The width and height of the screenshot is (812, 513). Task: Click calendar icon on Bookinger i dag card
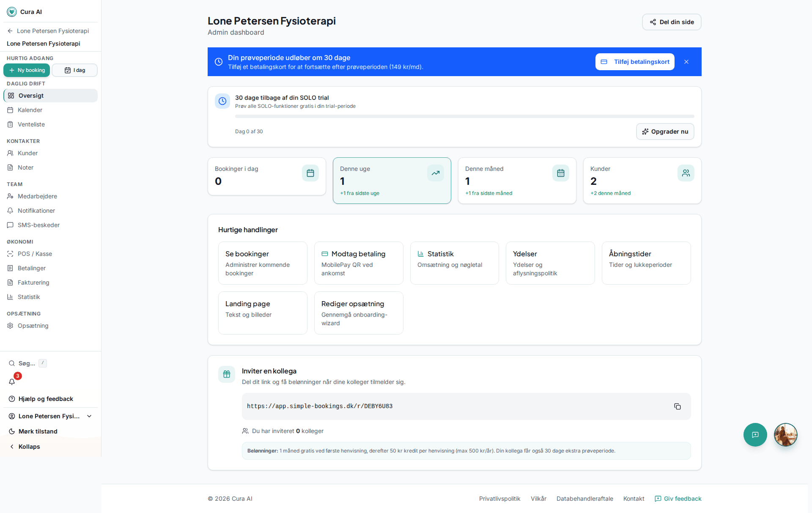310,173
